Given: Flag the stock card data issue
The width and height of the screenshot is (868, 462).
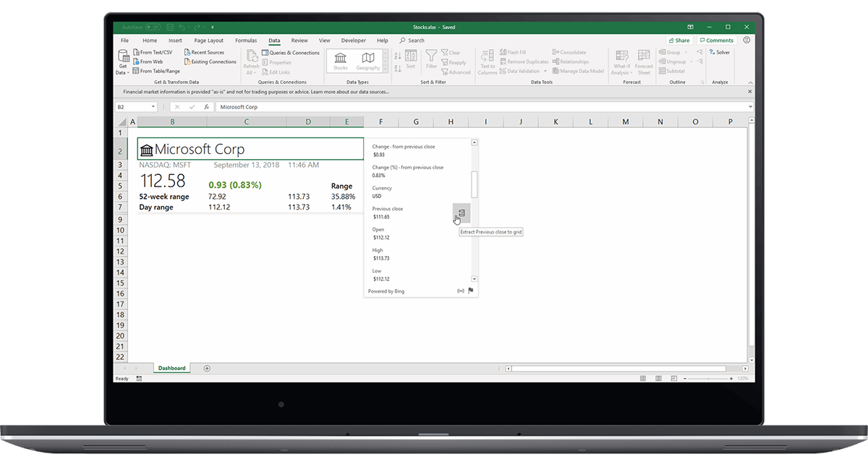Looking at the screenshot, I should (x=471, y=291).
